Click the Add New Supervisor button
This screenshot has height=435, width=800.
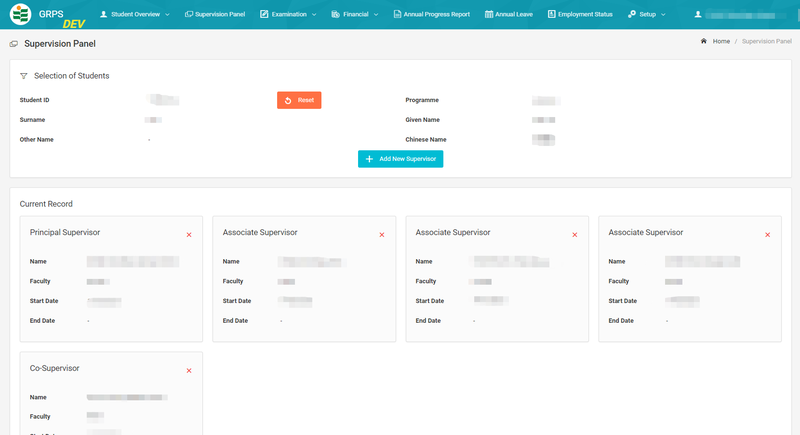401,159
